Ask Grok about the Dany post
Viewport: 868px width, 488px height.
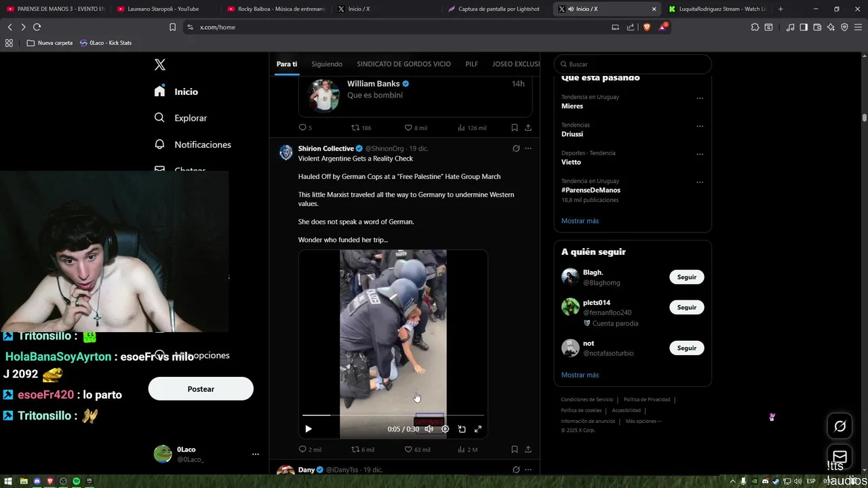516,470
